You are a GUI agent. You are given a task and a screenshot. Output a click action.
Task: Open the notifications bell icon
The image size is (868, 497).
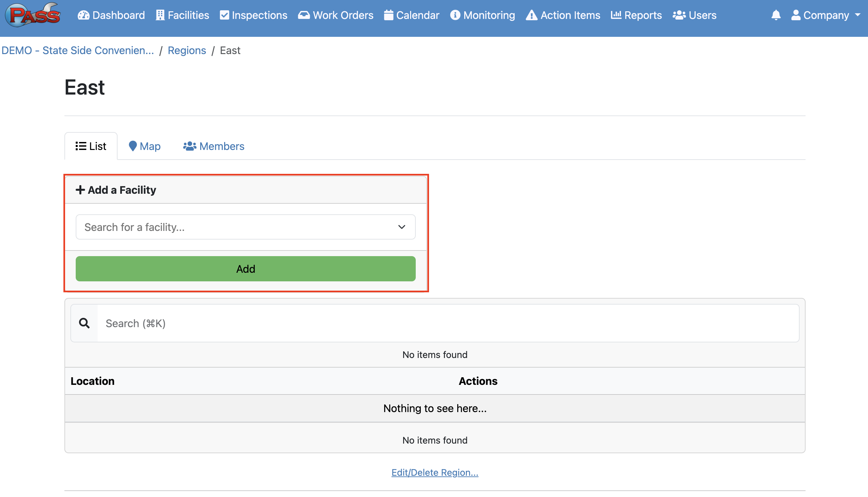tap(776, 15)
